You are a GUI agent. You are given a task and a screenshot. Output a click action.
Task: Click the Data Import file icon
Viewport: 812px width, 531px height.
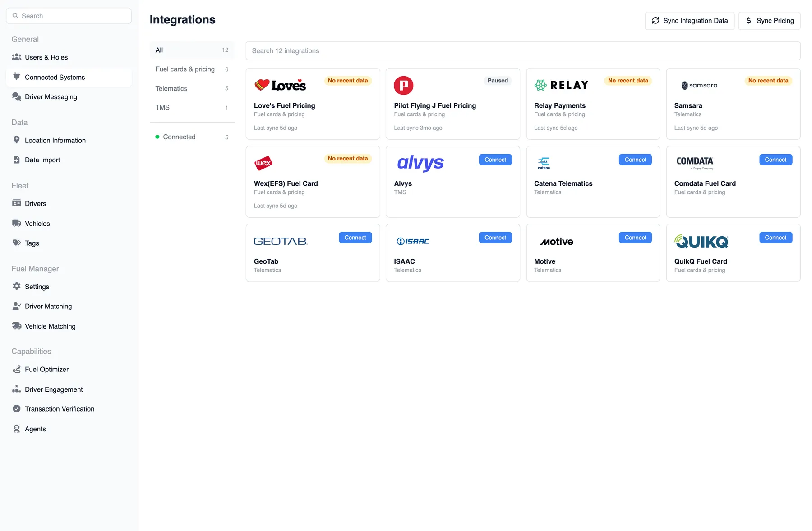(x=17, y=160)
